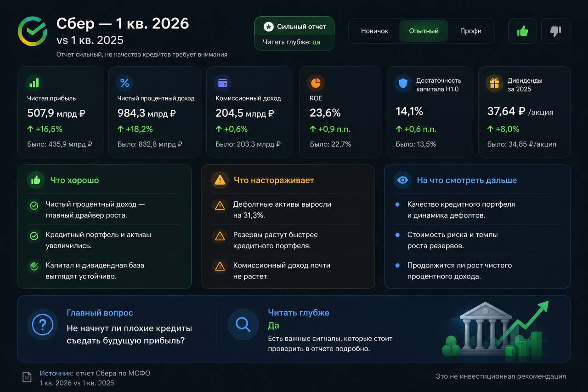
Task: Click the bank building growth illustration
Action: pos(496,329)
